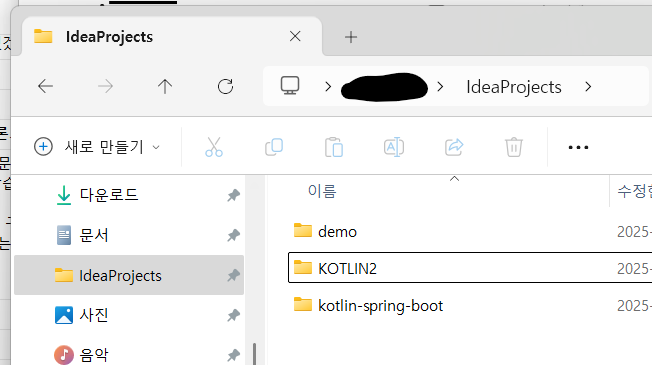
Task: Select IdeaProjects in the sidebar
Action: pos(128,275)
